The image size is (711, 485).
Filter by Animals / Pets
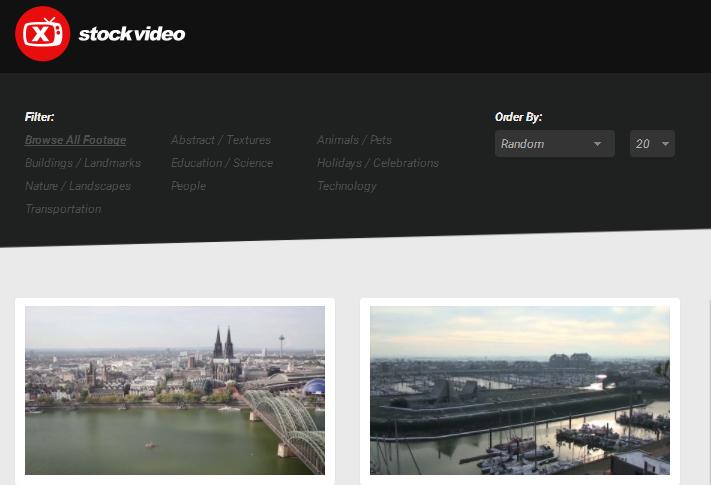click(x=354, y=140)
